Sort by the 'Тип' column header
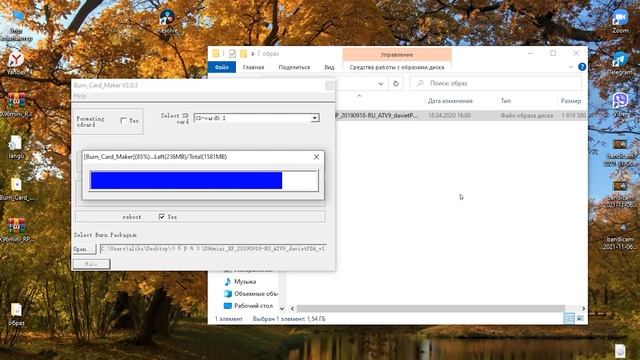The image size is (640, 360). click(506, 101)
